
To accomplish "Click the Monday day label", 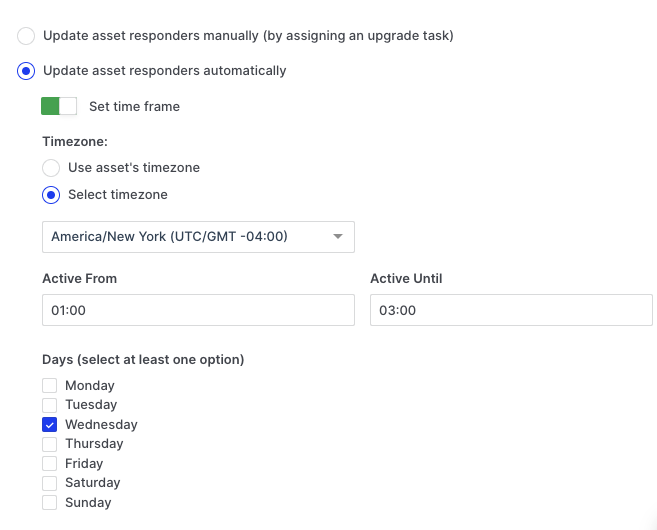I will (x=90, y=386).
